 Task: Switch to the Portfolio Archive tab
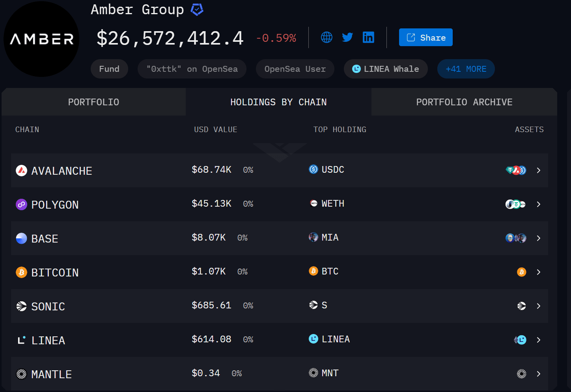(x=464, y=102)
